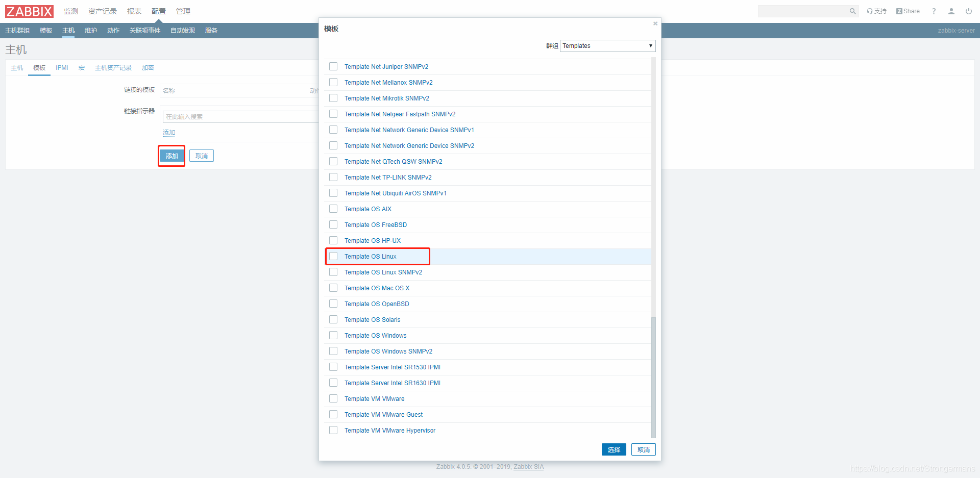Switch to the IPMI tab
Viewport: 980px width, 478px height.
(62, 68)
